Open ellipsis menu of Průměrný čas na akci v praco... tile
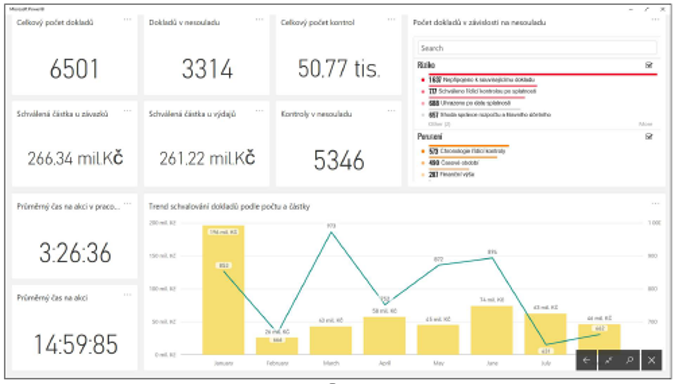This screenshot has height=384, width=676. click(127, 203)
